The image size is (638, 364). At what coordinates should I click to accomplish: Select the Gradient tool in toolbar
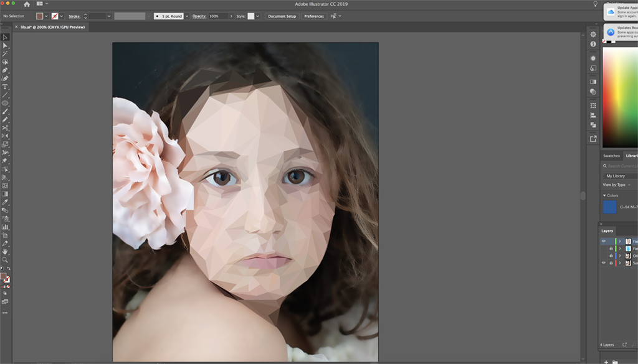tap(5, 194)
